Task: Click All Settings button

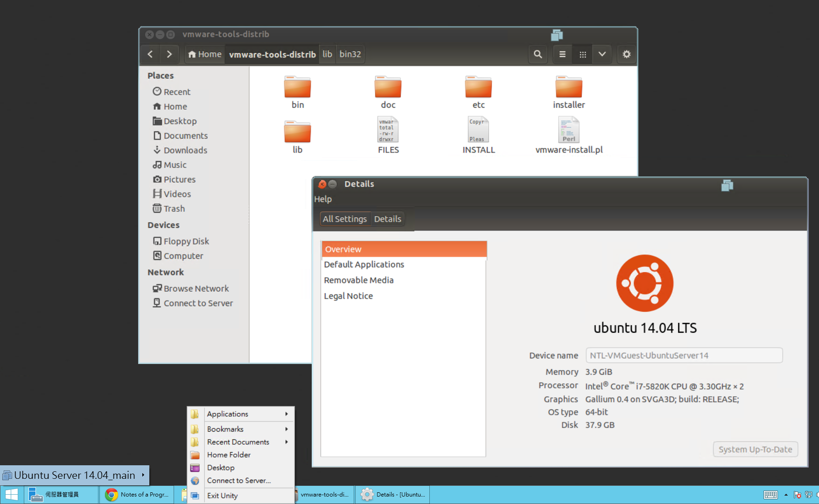Action: point(345,219)
